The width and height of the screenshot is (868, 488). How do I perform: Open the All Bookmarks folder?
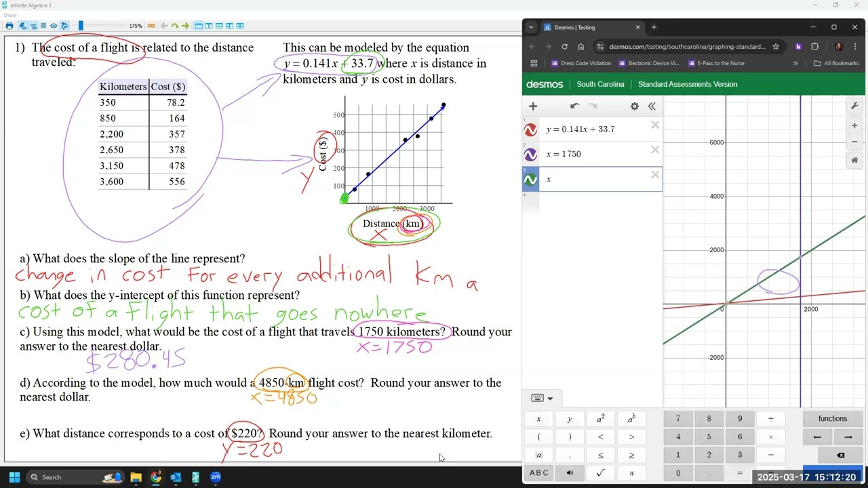click(x=836, y=63)
